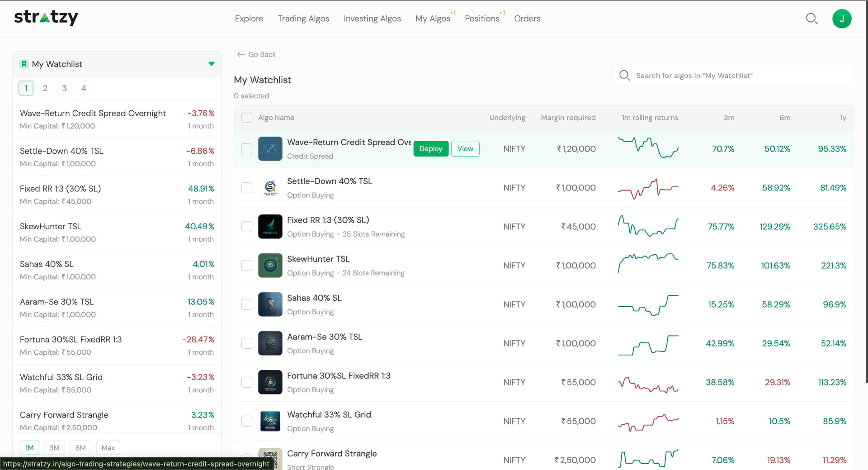Switch to watchlist tab 3
The height and width of the screenshot is (470, 868).
(64, 88)
